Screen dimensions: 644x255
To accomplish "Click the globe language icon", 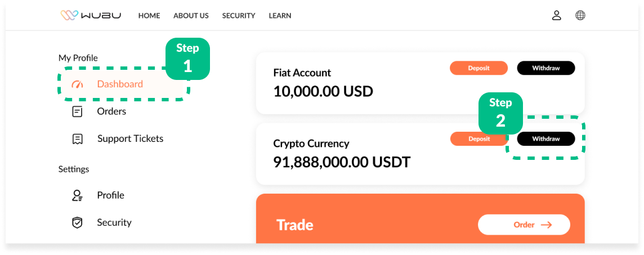I will click(x=580, y=15).
